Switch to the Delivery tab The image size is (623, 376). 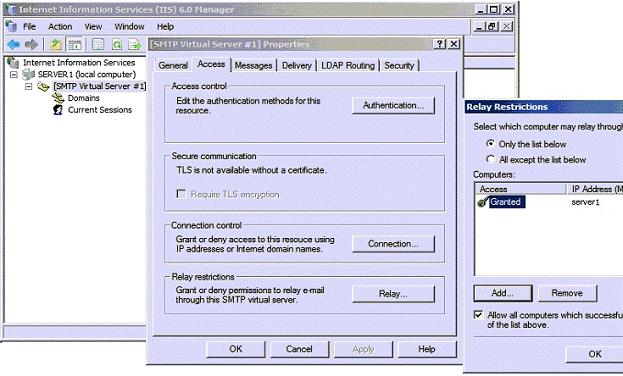point(296,66)
